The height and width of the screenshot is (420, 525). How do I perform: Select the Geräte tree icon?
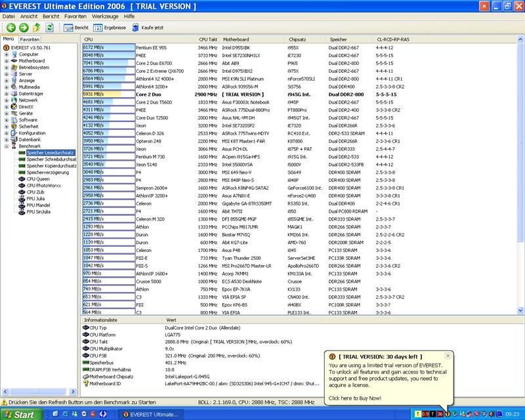coord(14,114)
